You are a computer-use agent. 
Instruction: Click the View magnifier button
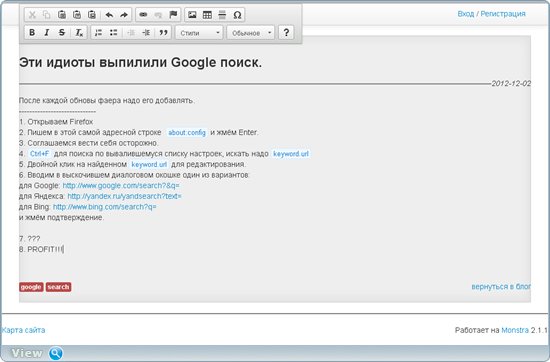56,353
